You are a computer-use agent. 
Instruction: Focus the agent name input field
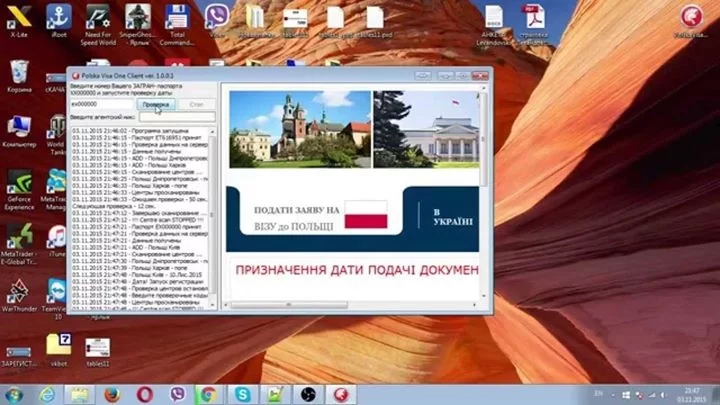pos(176,117)
